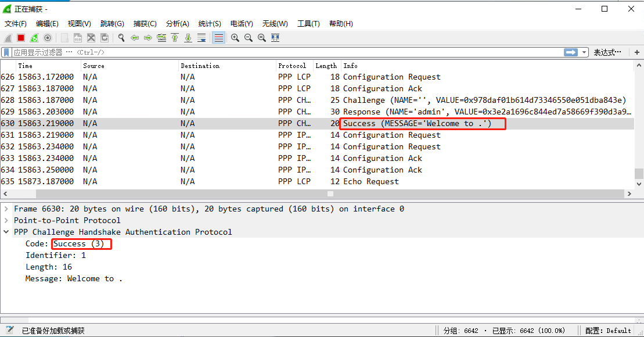Sort by Info column header
Screen dimensions: 644x337
(488, 66)
